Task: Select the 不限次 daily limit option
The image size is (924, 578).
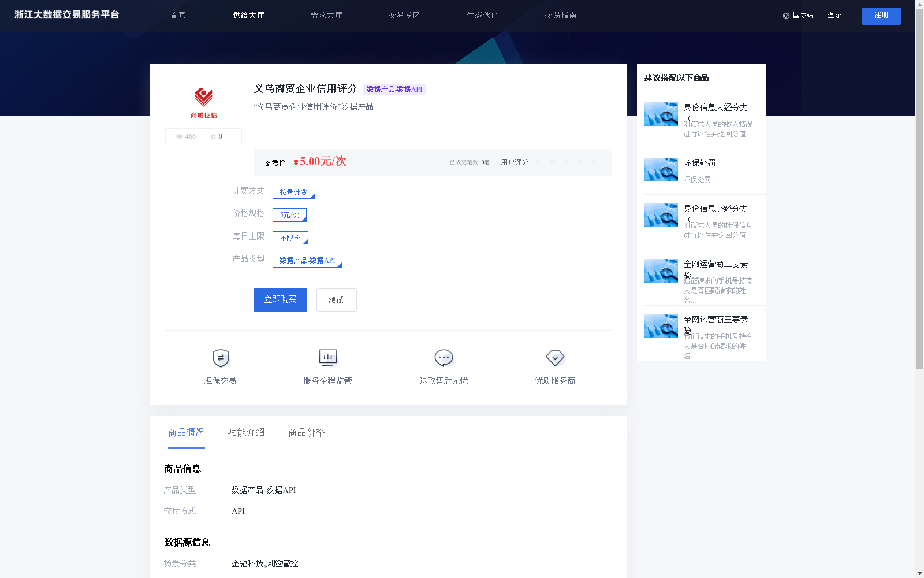Action: [290, 238]
